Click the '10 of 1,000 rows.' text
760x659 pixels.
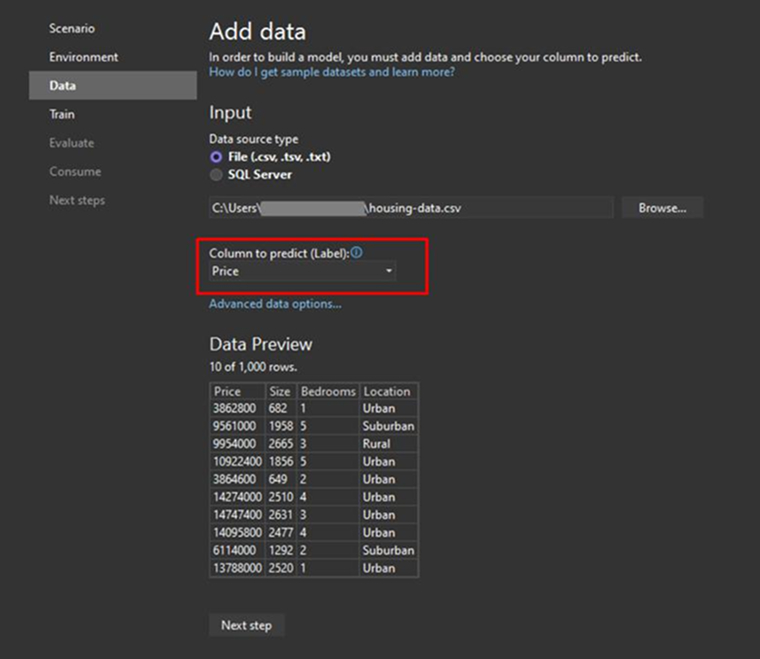tap(253, 367)
